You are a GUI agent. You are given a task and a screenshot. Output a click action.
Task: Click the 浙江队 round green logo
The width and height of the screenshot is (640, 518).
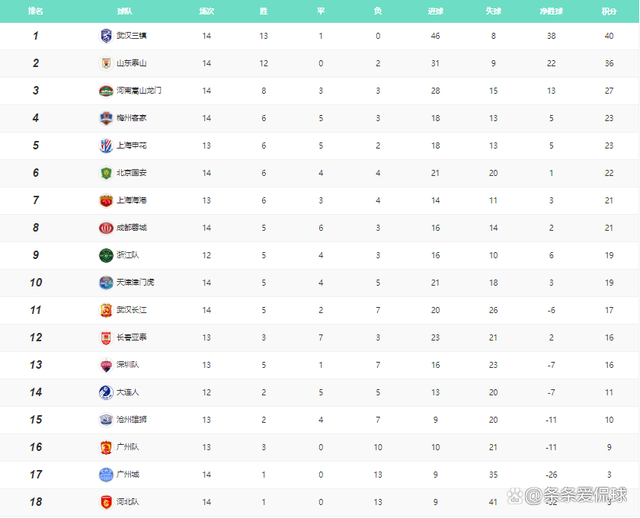pyautogui.click(x=106, y=255)
